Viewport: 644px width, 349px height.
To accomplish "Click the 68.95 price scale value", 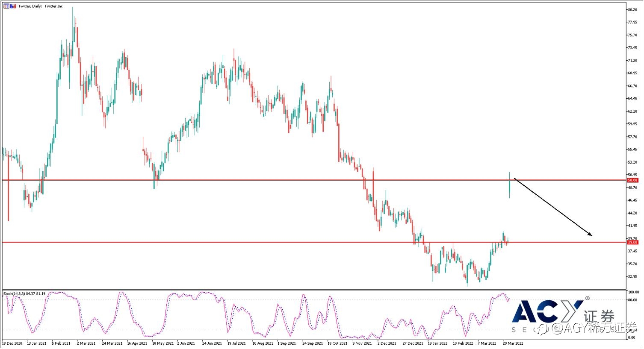I will click(x=632, y=73).
